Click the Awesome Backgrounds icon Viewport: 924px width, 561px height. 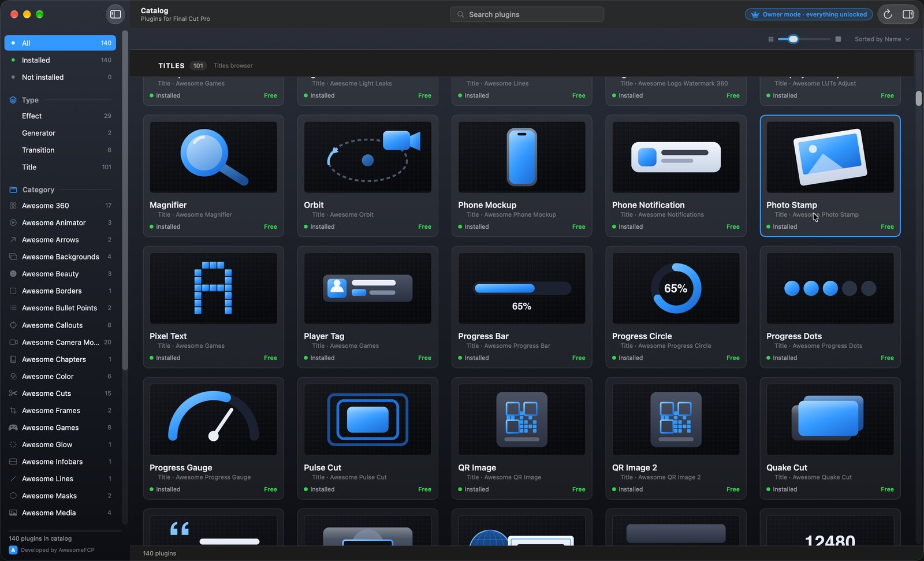13,257
